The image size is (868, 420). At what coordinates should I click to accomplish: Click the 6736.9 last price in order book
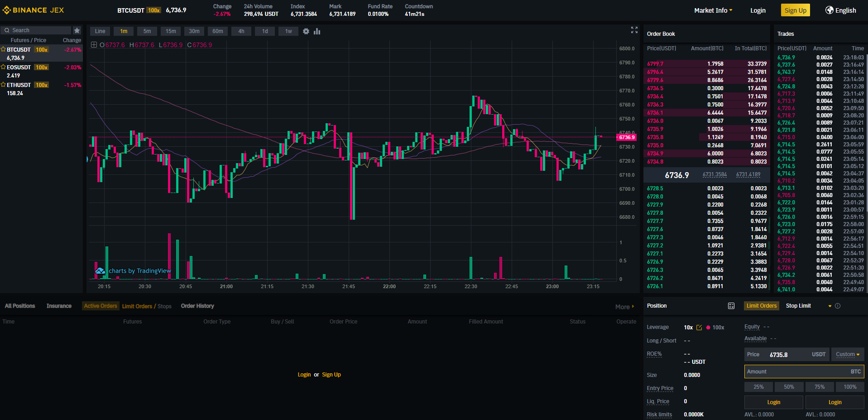(x=677, y=175)
